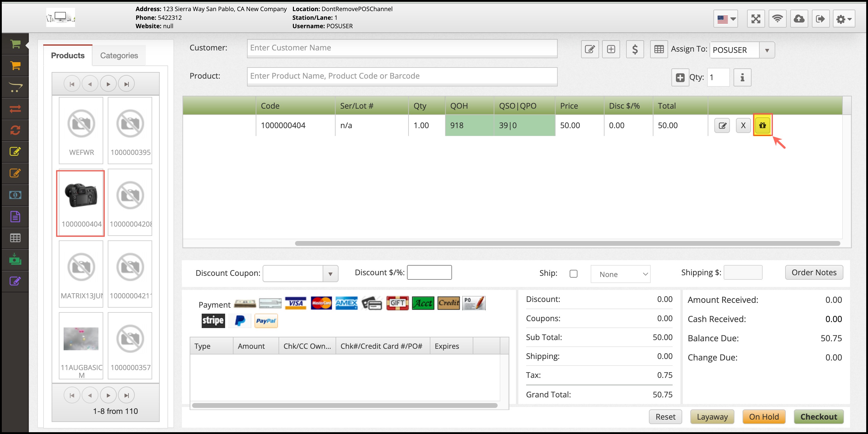
Task: Tick the Ship checkbox
Action: point(573,274)
